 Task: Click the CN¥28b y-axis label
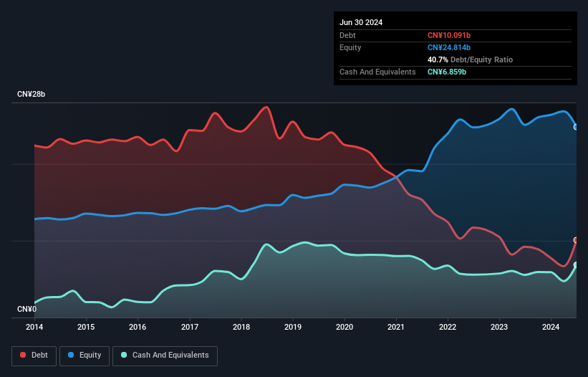[x=31, y=94]
